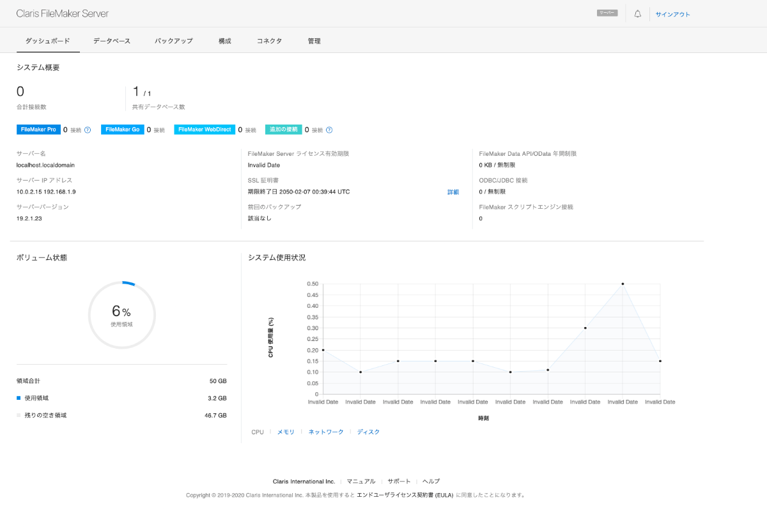The image size is (767, 532).
Task: Open the ダッシュボード tab
Action: [48, 41]
